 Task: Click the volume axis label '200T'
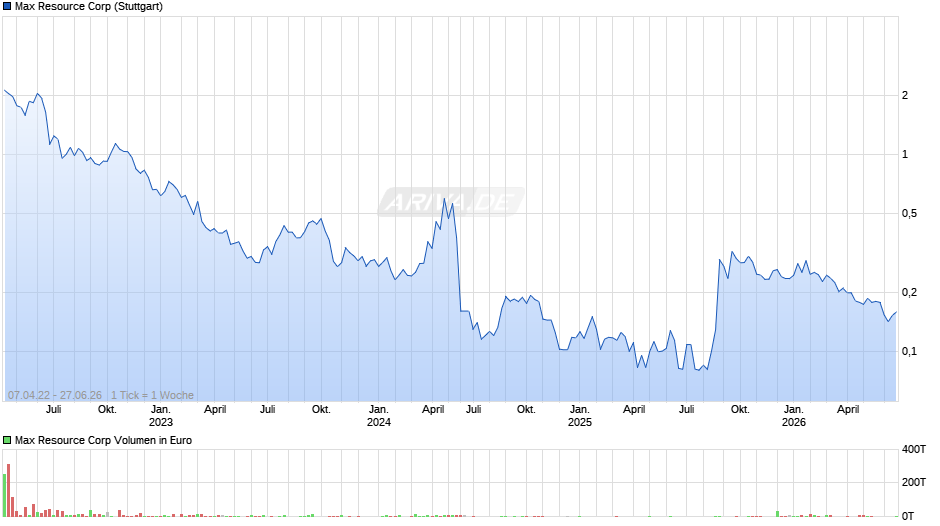point(914,482)
